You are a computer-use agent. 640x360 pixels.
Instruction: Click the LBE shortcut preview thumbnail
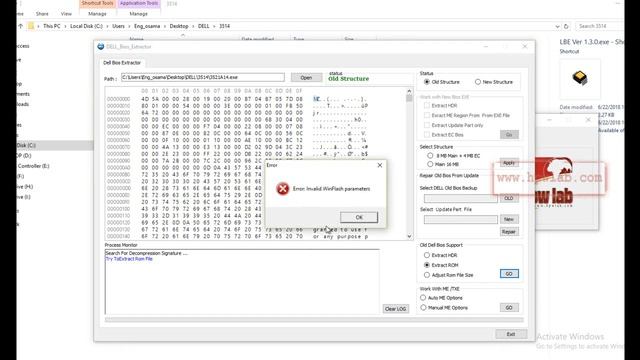pyautogui.click(x=580, y=78)
